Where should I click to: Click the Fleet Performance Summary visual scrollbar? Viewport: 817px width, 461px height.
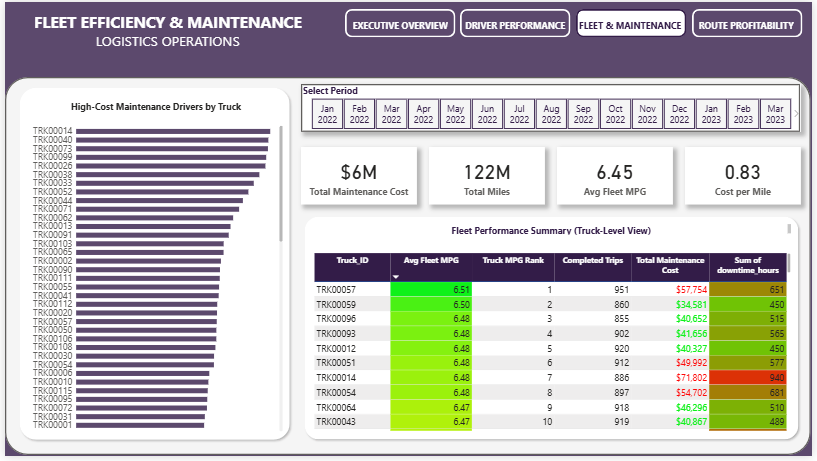789,229
